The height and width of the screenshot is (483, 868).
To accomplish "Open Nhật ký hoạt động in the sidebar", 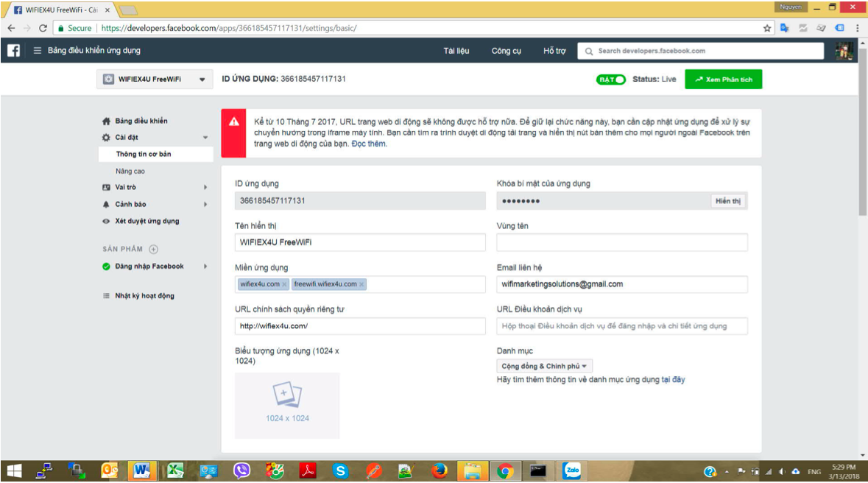I will [144, 296].
